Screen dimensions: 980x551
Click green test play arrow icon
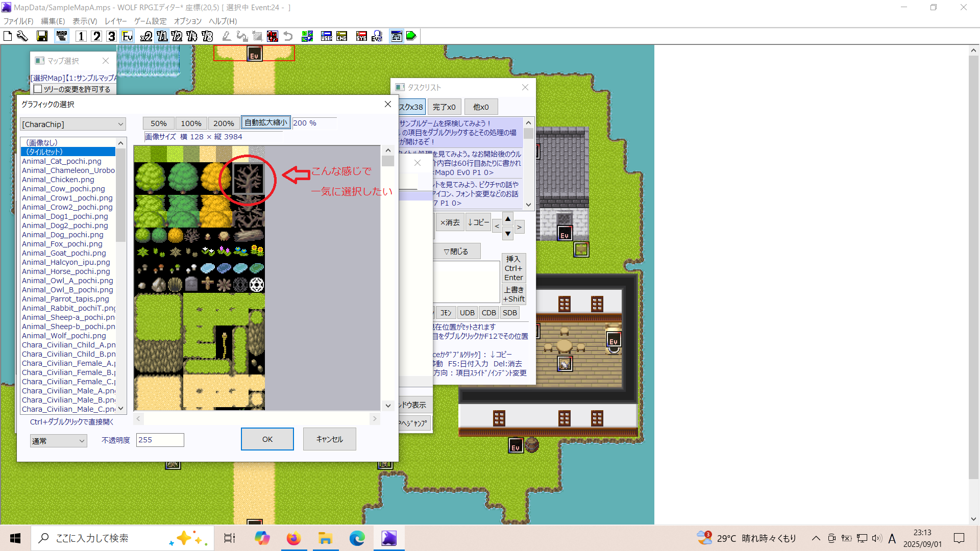pyautogui.click(x=411, y=36)
